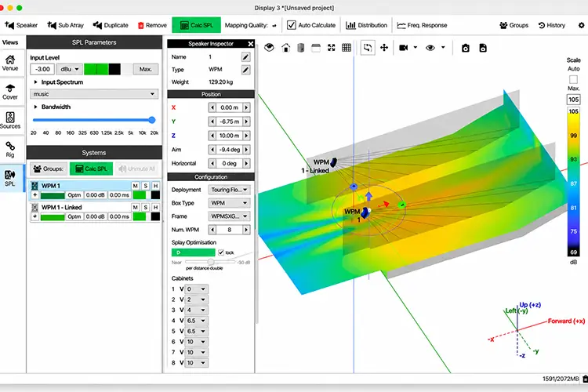
Task: Switch to the Rig view
Action: pos(10,149)
